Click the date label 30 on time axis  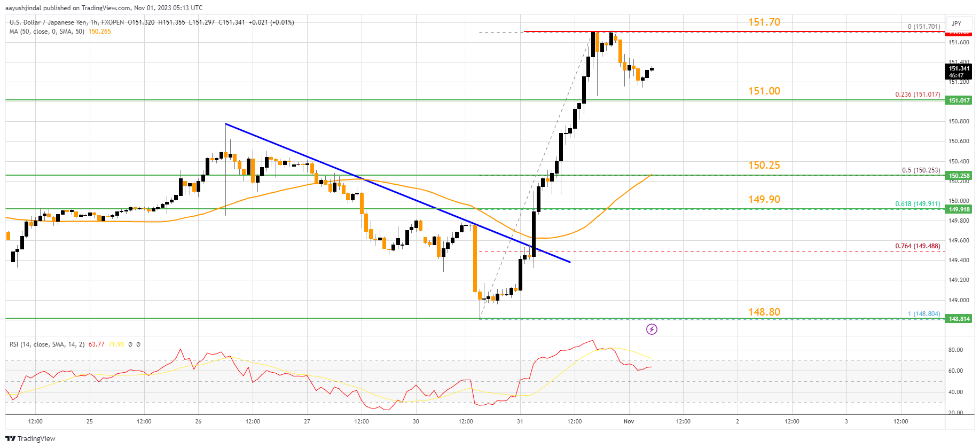pyautogui.click(x=416, y=421)
